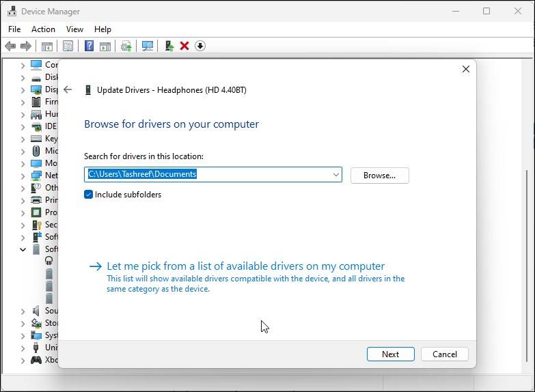Open the File menu
535x392 pixels.
pos(14,29)
